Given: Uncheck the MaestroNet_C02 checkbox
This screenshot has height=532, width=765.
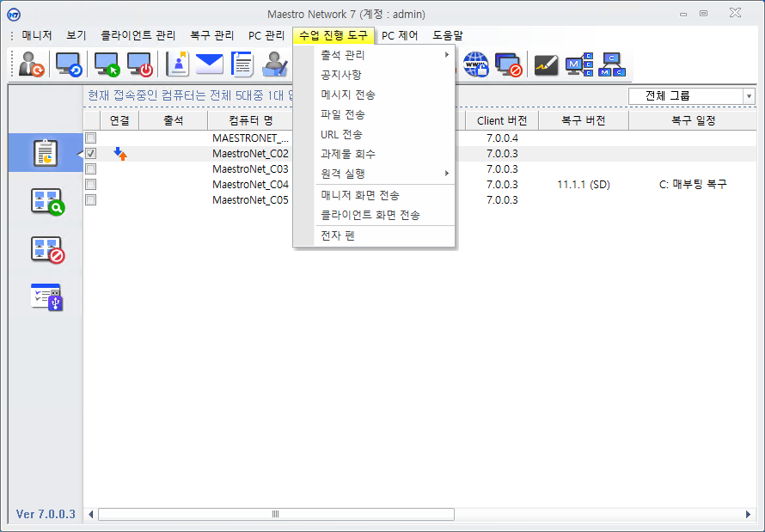Looking at the screenshot, I should pyautogui.click(x=91, y=154).
